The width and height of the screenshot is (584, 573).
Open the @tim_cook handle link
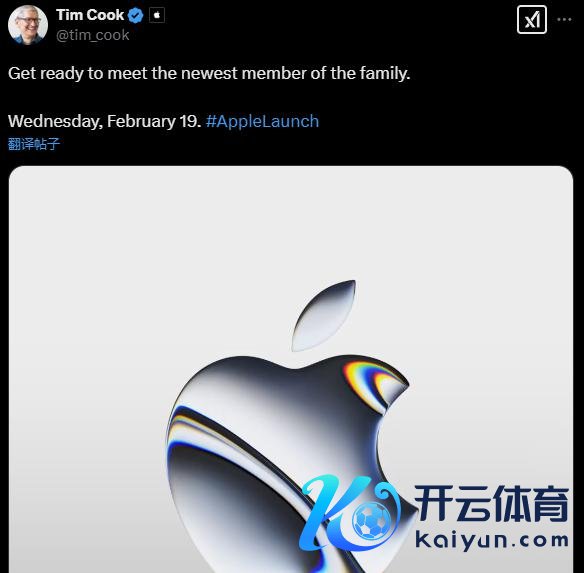[x=92, y=35]
